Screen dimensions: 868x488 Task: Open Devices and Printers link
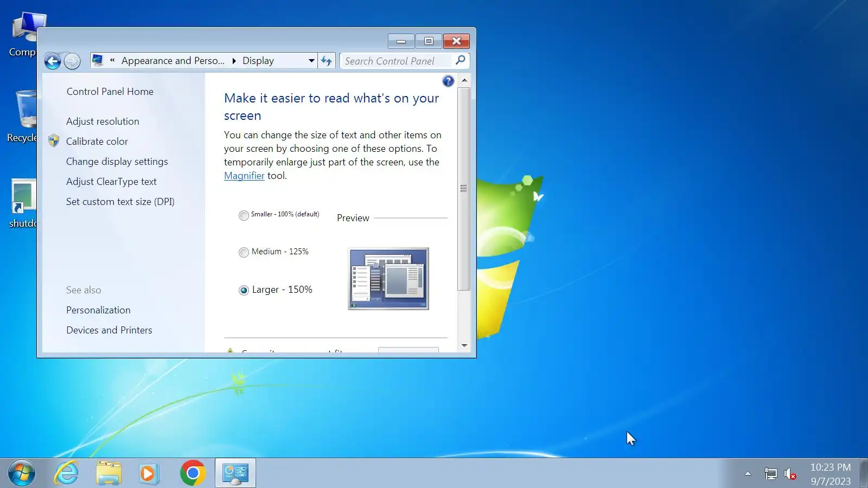109,330
